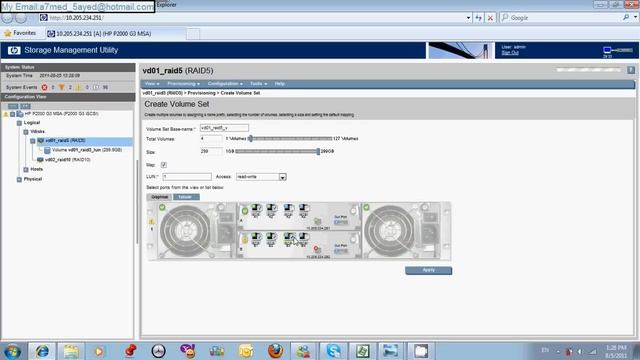Click the browser Stop X icon
This screenshot has height=360, width=640.
pyautogui.click(x=490, y=18)
